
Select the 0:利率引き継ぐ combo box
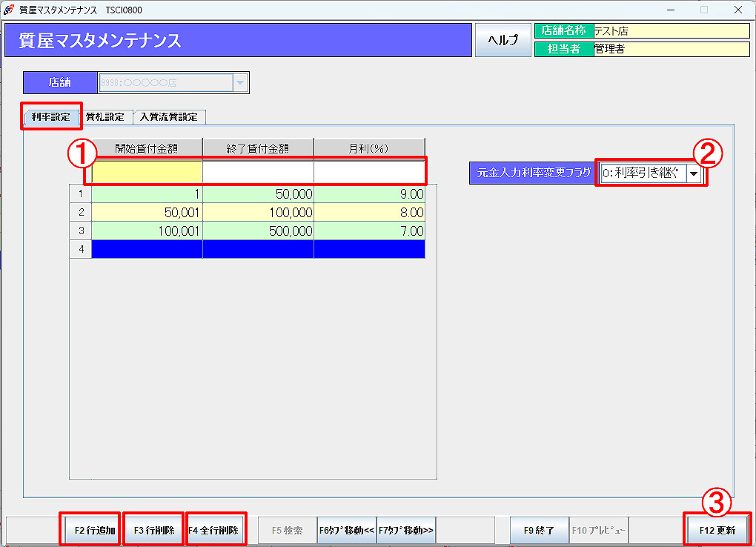[642, 173]
